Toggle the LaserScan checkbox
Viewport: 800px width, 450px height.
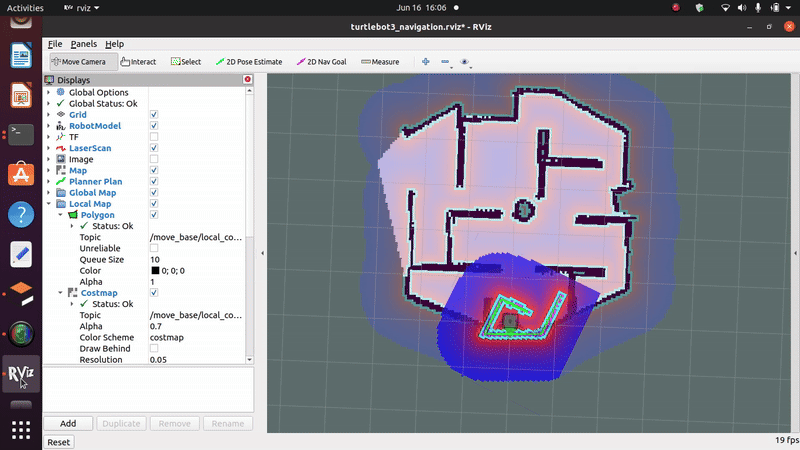154,148
